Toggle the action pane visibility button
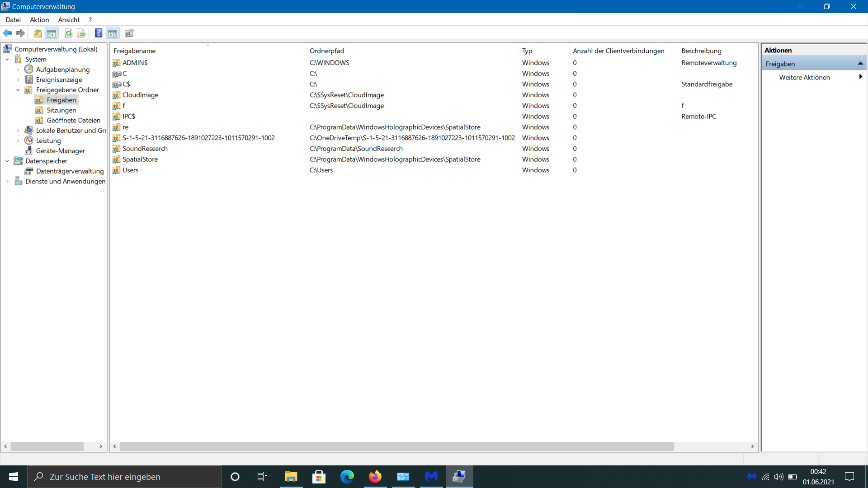The width and height of the screenshot is (868, 488). coord(113,33)
